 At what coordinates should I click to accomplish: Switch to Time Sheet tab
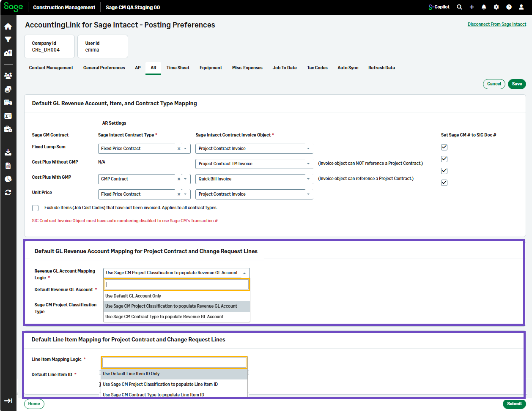pos(178,68)
